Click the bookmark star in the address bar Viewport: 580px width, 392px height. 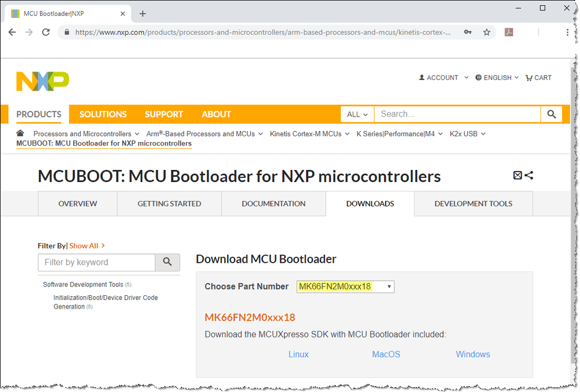(x=487, y=32)
